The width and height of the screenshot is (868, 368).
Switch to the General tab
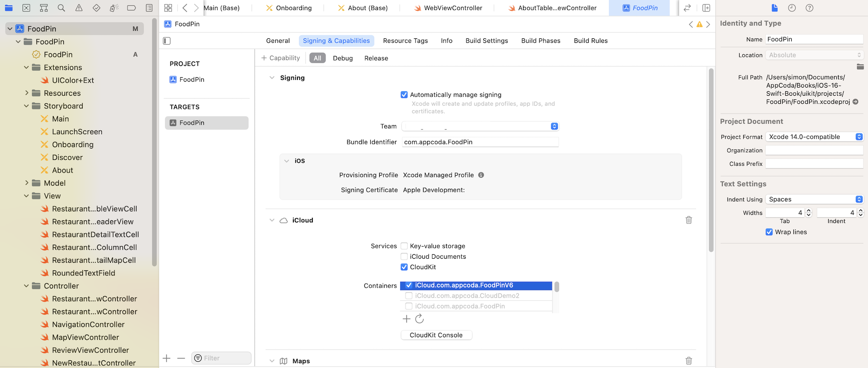click(x=278, y=41)
